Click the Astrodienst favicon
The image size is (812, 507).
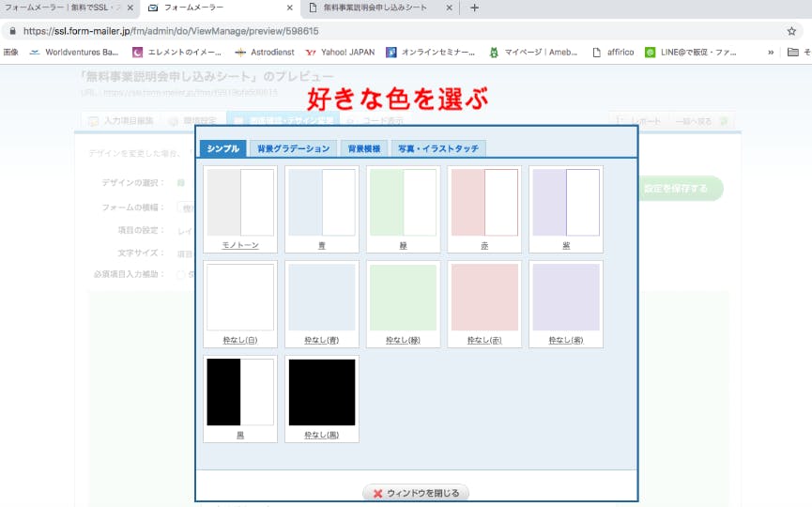coord(239,53)
